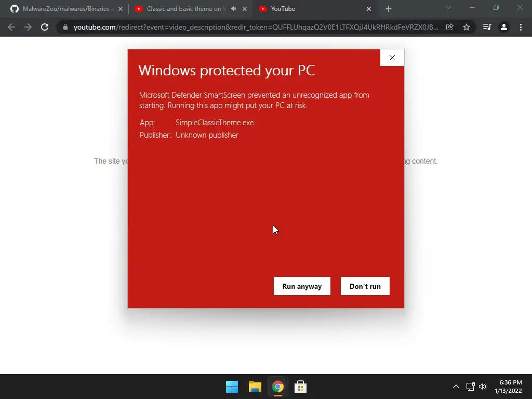Open File Explorer from taskbar

point(255,387)
